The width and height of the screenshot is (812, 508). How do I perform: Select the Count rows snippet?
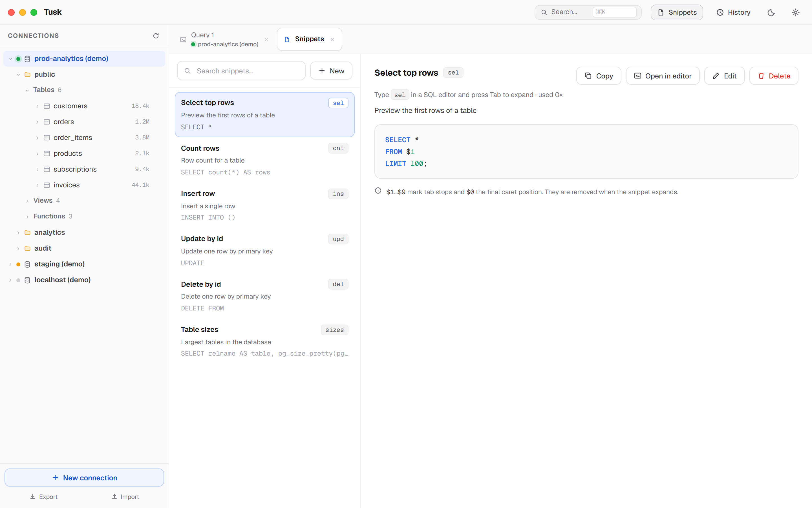pos(264,160)
